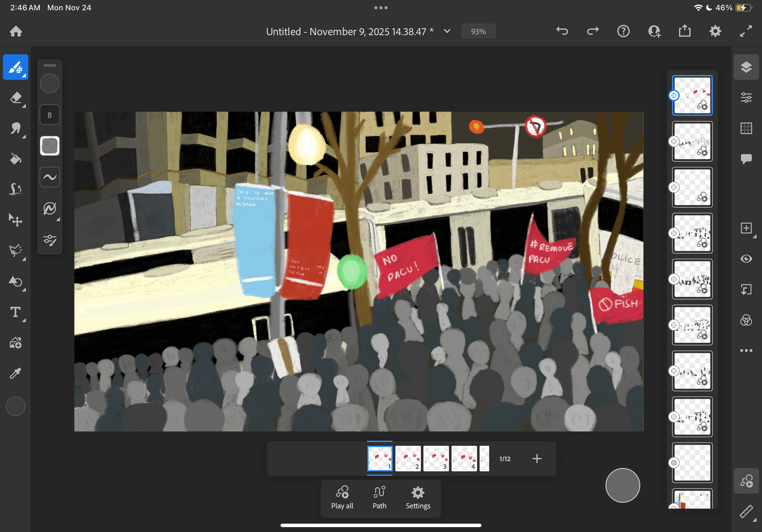Add a new animation frame

point(537,458)
